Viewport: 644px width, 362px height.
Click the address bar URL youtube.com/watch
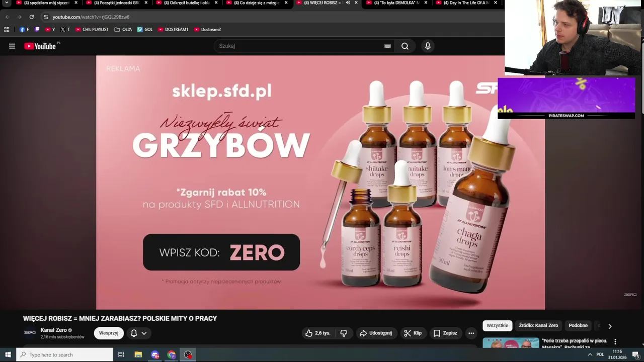[x=91, y=17]
